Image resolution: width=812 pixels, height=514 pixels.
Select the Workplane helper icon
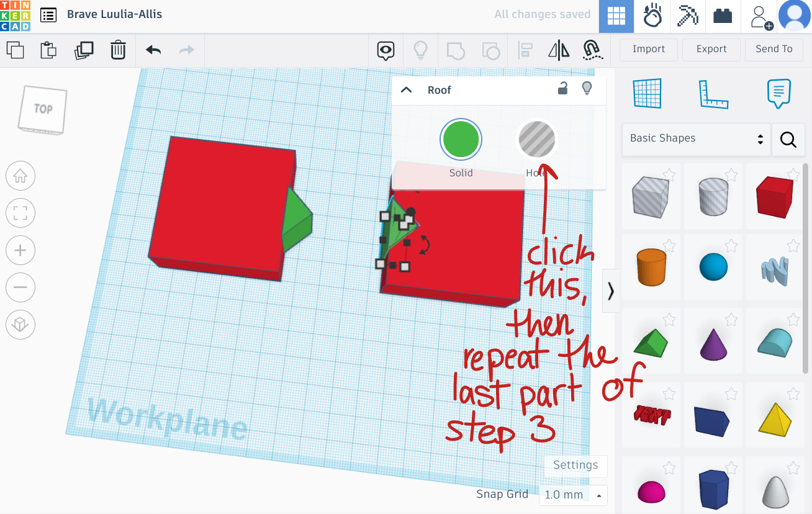coord(647,93)
